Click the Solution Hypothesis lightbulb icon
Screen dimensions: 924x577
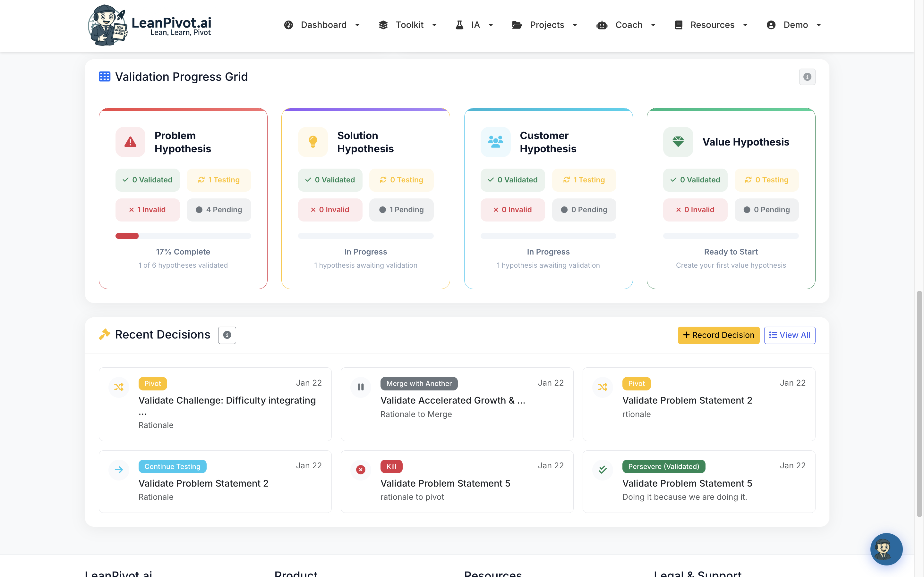click(313, 142)
